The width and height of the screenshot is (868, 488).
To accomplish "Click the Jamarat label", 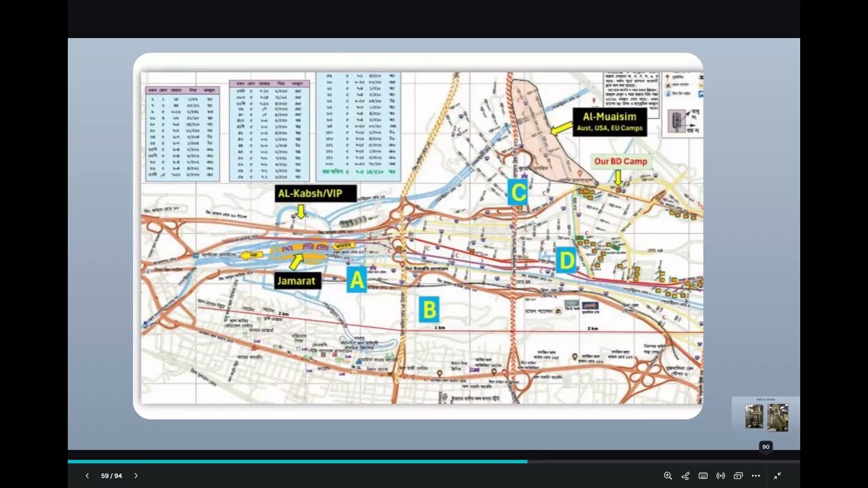I will 297,281.
